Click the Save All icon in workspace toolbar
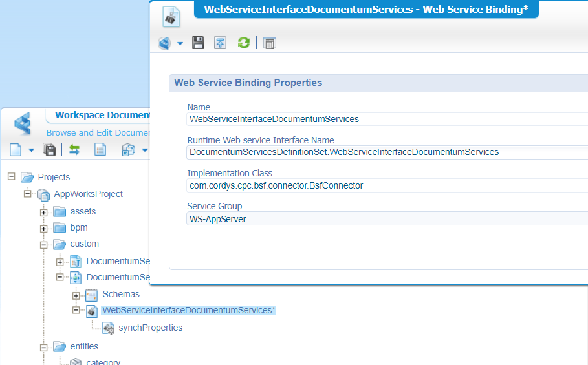This screenshot has height=365, width=588. tap(49, 150)
